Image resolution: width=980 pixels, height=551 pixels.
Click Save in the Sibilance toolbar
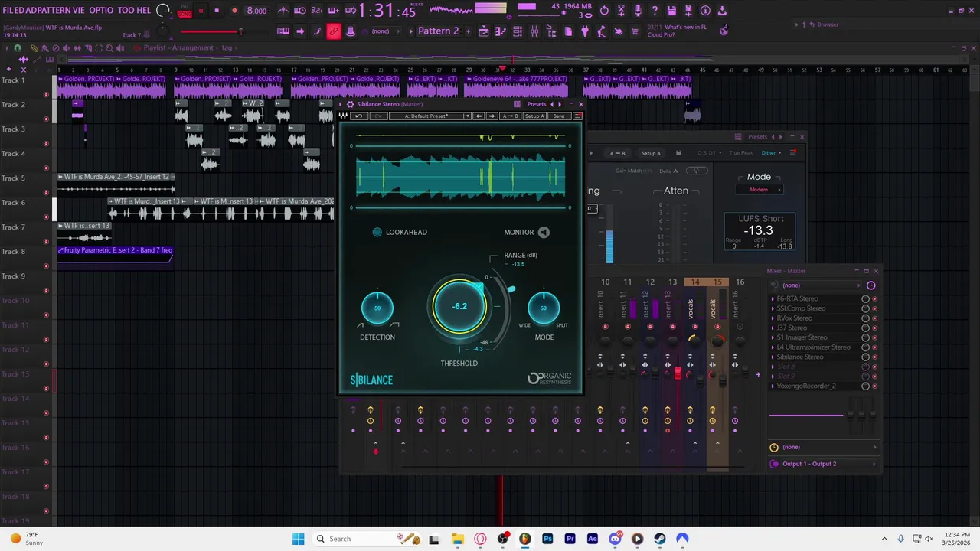[558, 116]
